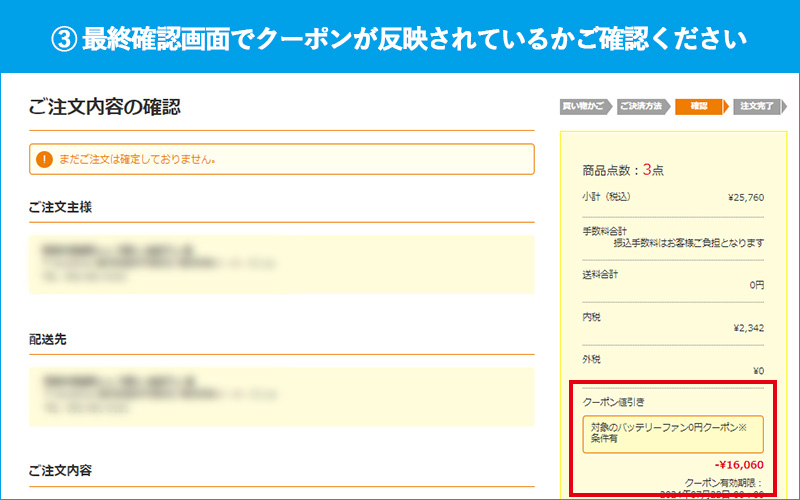Click the orange warning exclamation icon
Viewport: 800px width, 500px height.
tap(44, 159)
